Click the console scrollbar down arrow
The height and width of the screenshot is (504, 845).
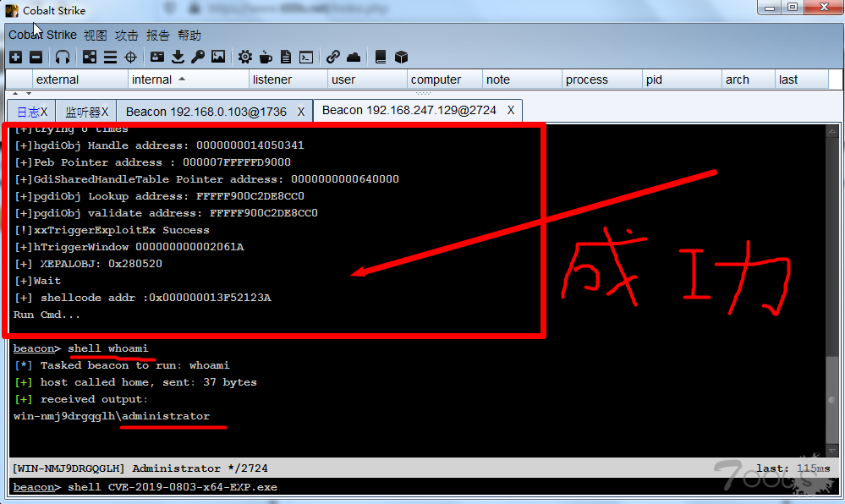click(832, 451)
